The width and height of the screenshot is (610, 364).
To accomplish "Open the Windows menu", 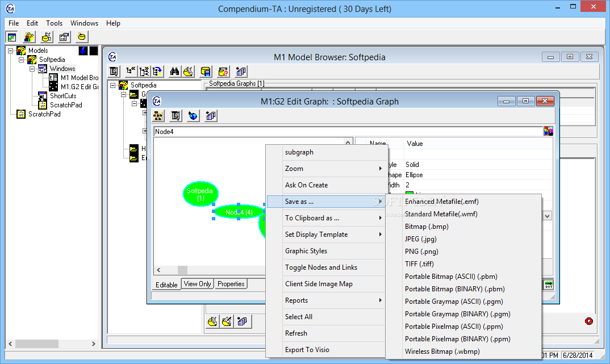I will (x=84, y=23).
